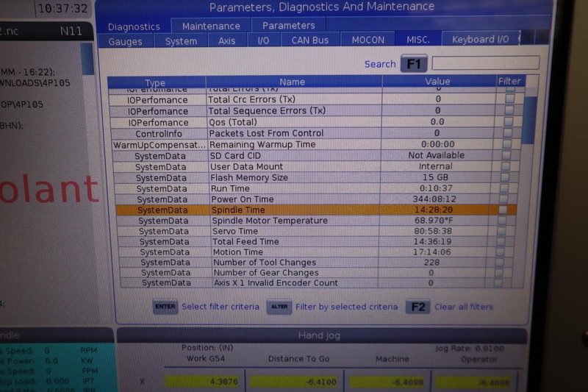Select the Flash Memory Size row name
The height and width of the screenshot is (392, 588).
point(249,177)
